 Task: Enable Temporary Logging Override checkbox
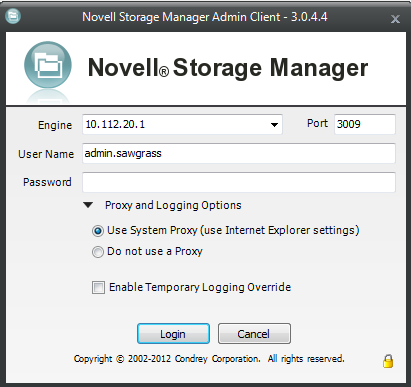click(x=98, y=287)
